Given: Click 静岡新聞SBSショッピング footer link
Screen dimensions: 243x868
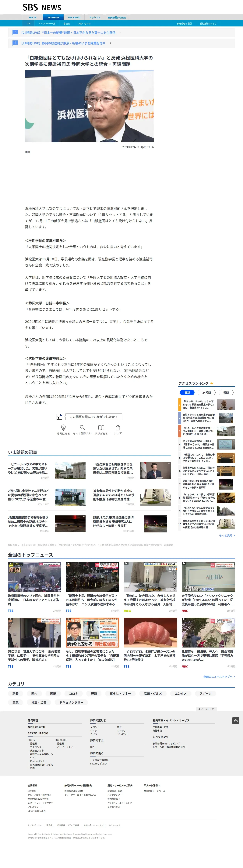Looking at the screenshot, I should [166, 743].
